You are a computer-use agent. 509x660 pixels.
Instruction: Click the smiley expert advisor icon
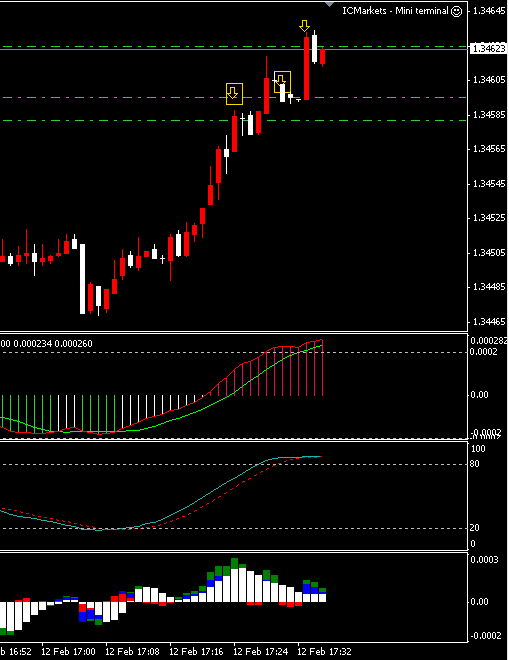click(456, 11)
